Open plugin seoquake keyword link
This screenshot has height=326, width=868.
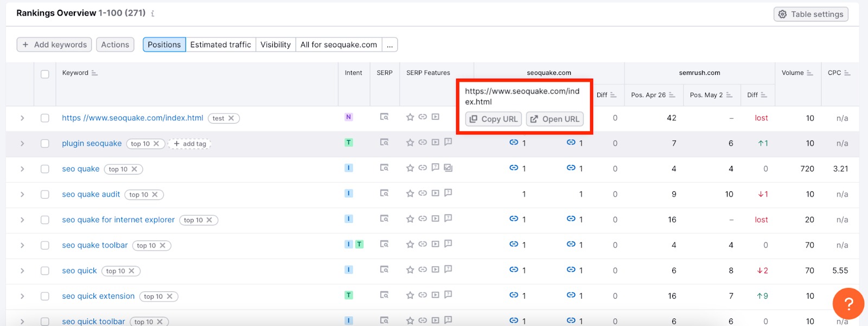(92, 144)
